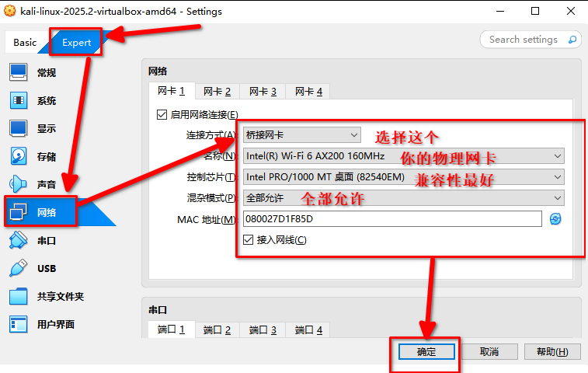
Task: Click the 确定 button
Action: tap(426, 352)
